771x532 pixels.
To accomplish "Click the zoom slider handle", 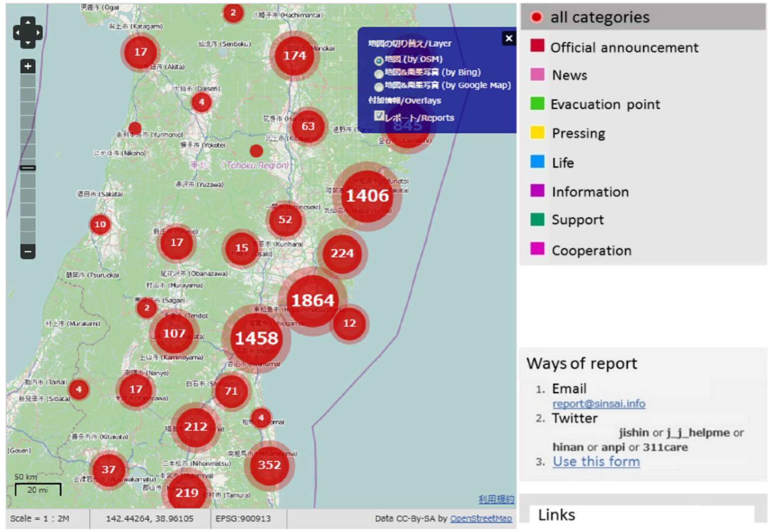I will [x=28, y=168].
